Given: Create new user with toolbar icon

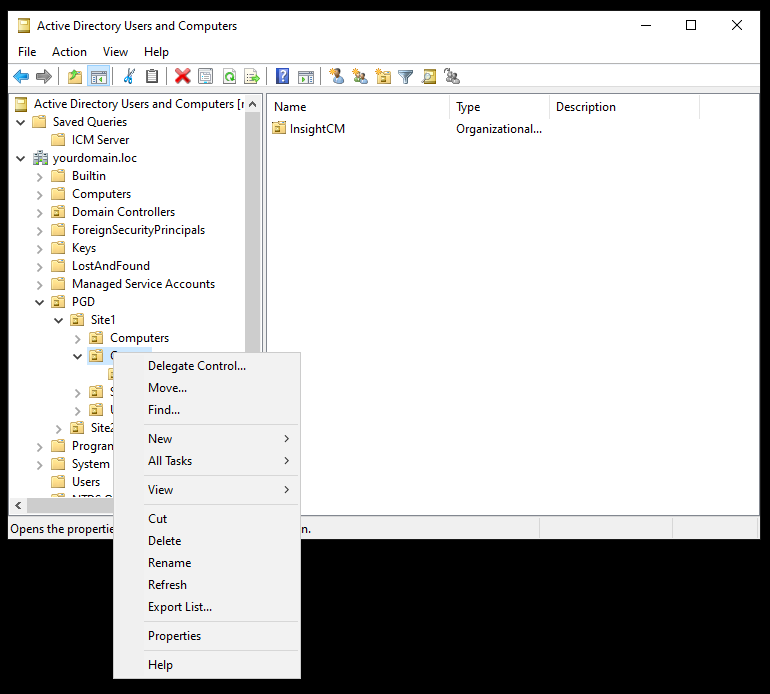Looking at the screenshot, I should [x=336, y=77].
